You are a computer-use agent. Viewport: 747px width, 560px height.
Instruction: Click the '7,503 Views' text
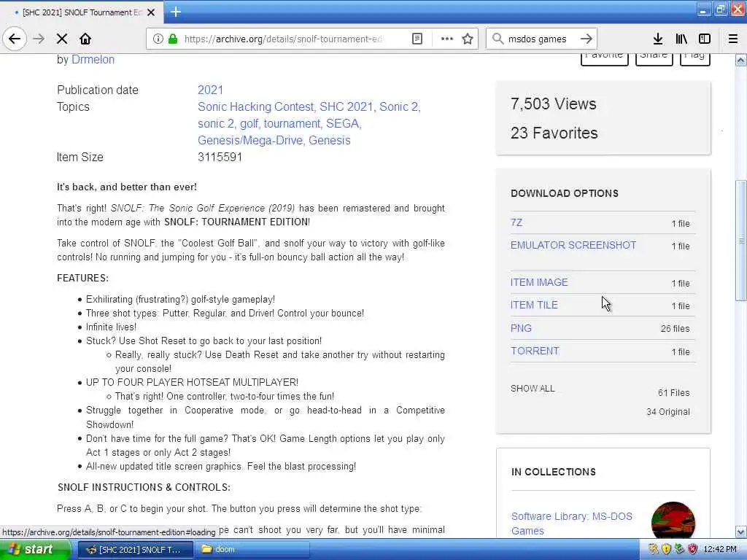pos(553,104)
